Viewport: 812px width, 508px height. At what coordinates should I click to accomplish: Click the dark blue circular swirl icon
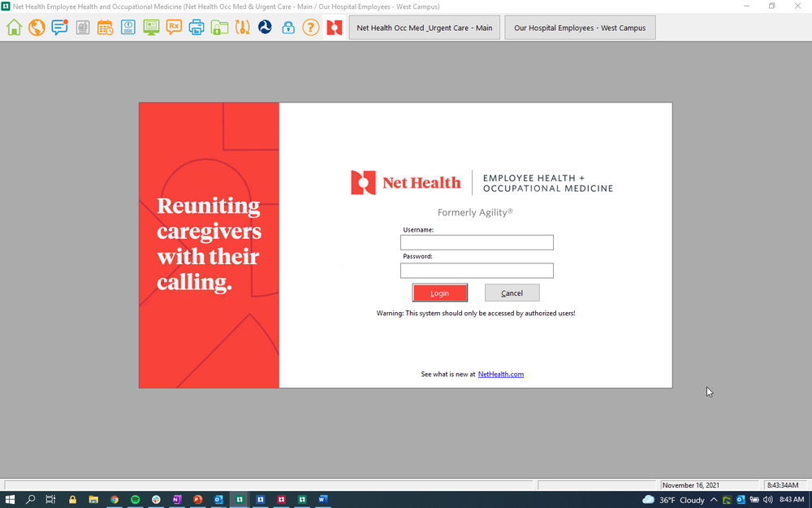266,28
